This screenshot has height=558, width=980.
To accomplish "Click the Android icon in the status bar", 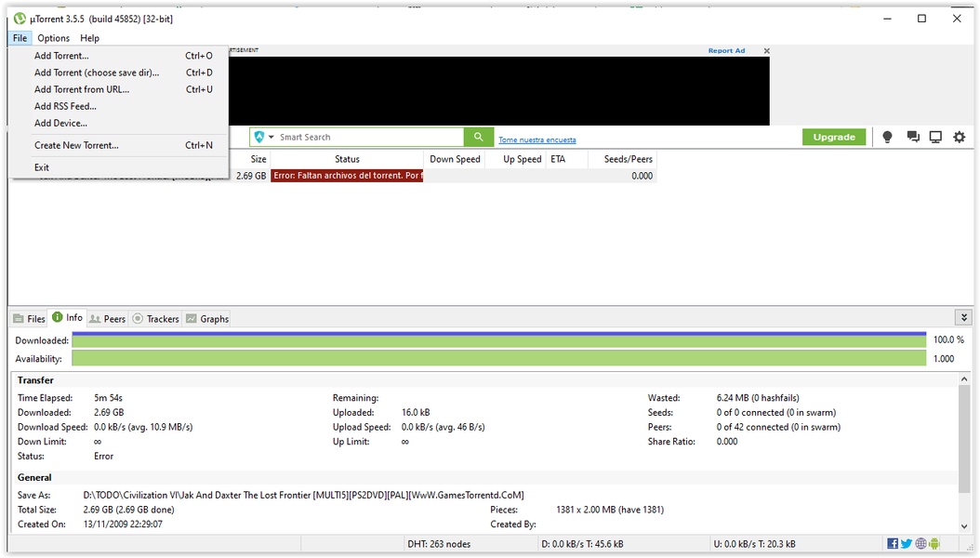I will pos(934,544).
